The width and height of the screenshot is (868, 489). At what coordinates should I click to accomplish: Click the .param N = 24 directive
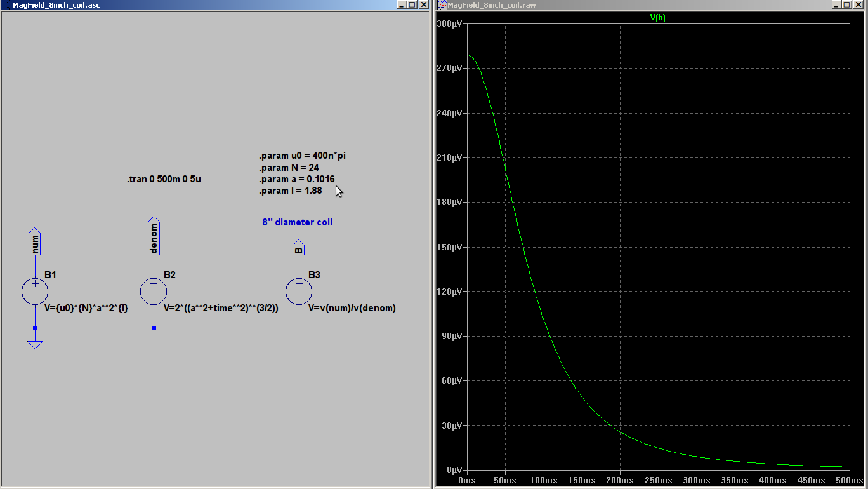tap(288, 168)
